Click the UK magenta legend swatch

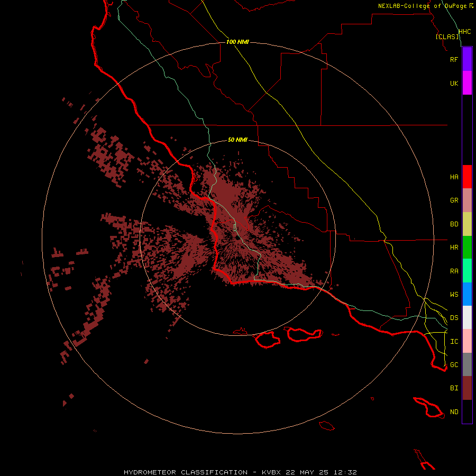coord(467,83)
